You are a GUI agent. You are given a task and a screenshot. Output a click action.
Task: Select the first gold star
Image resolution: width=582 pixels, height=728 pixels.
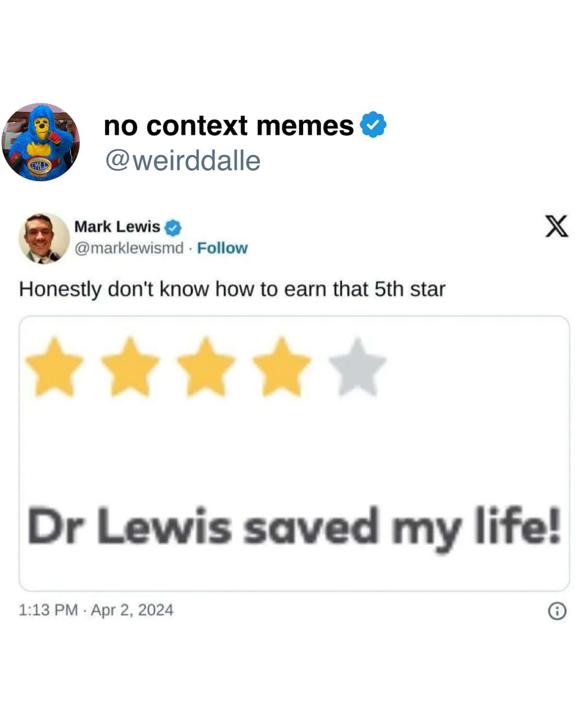54,366
